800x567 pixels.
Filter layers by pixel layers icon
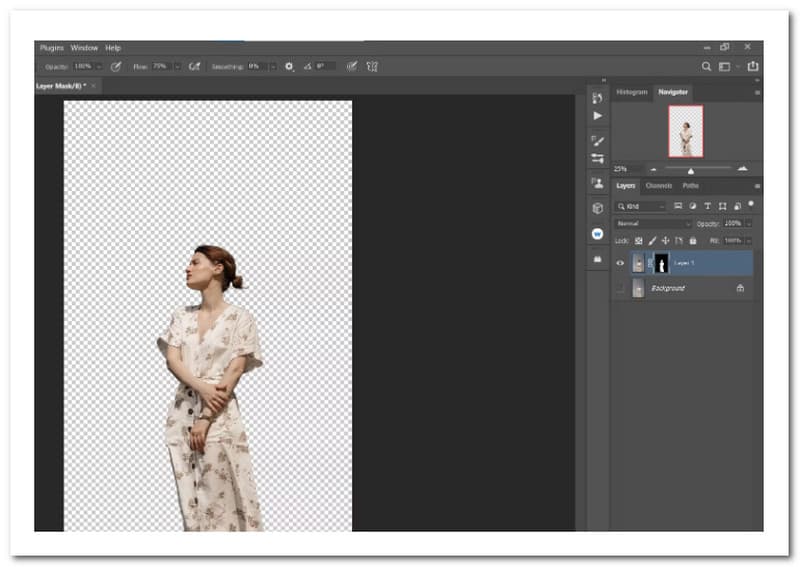coord(678,206)
